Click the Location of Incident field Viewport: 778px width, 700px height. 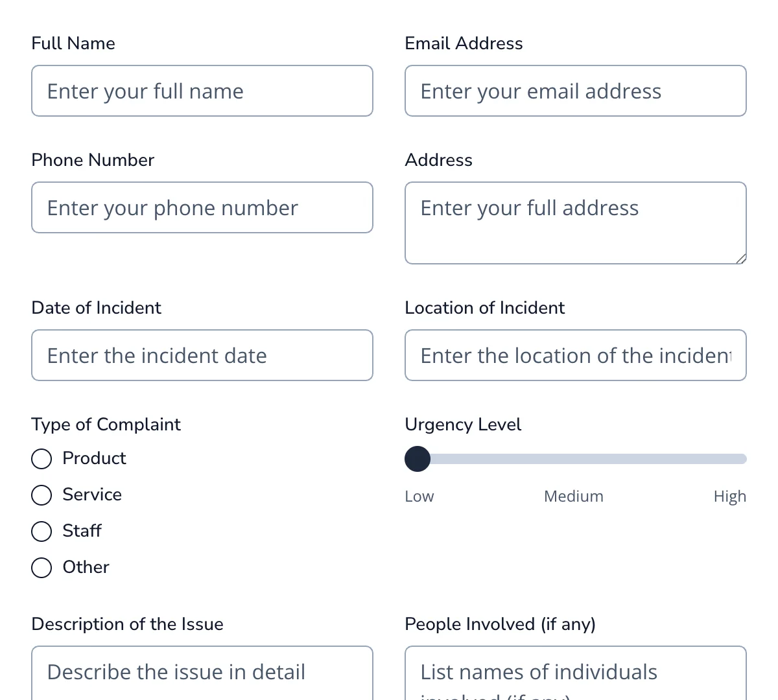575,355
